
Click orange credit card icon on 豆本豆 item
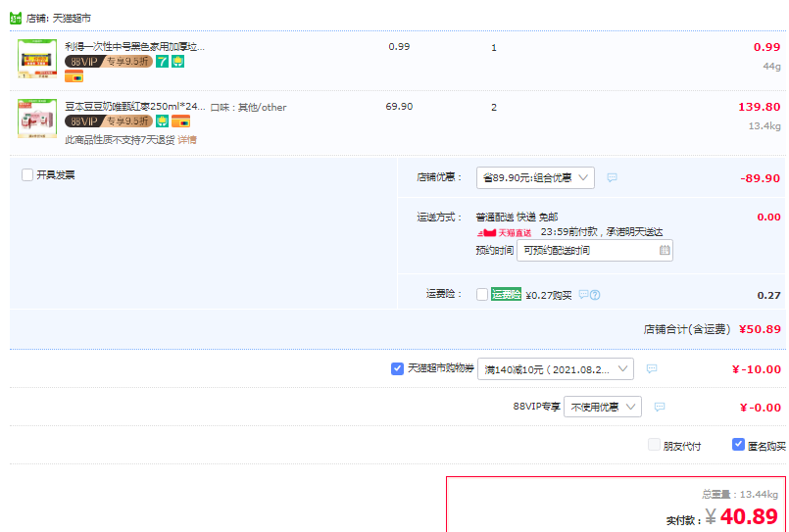point(180,121)
